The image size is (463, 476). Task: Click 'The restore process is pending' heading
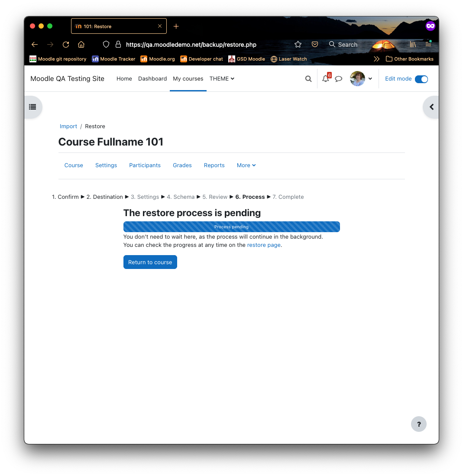pyautogui.click(x=192, y=213)
